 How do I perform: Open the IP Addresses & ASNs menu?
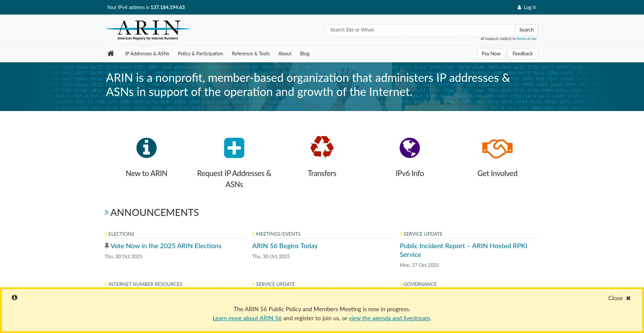[x=147, y=54]
